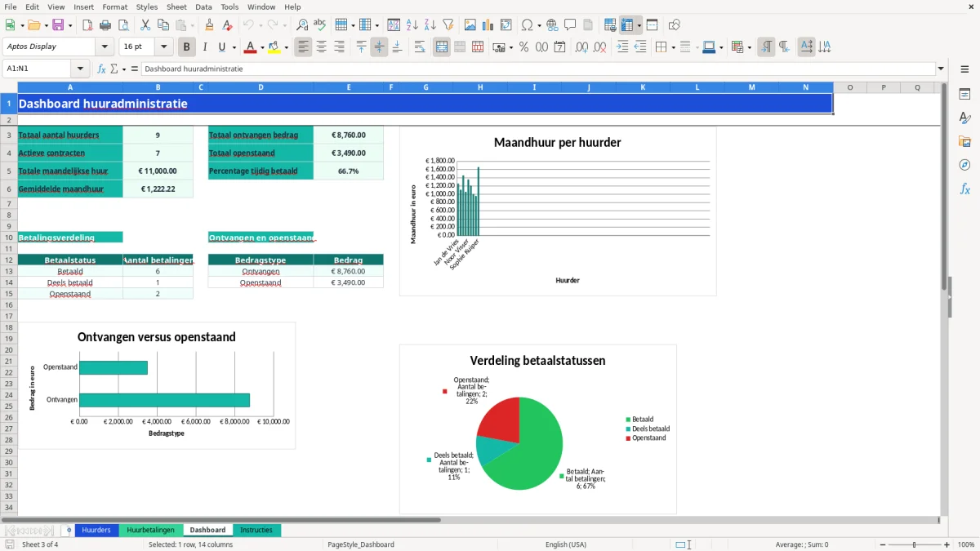Open the Tools menu

coord(229,7)
